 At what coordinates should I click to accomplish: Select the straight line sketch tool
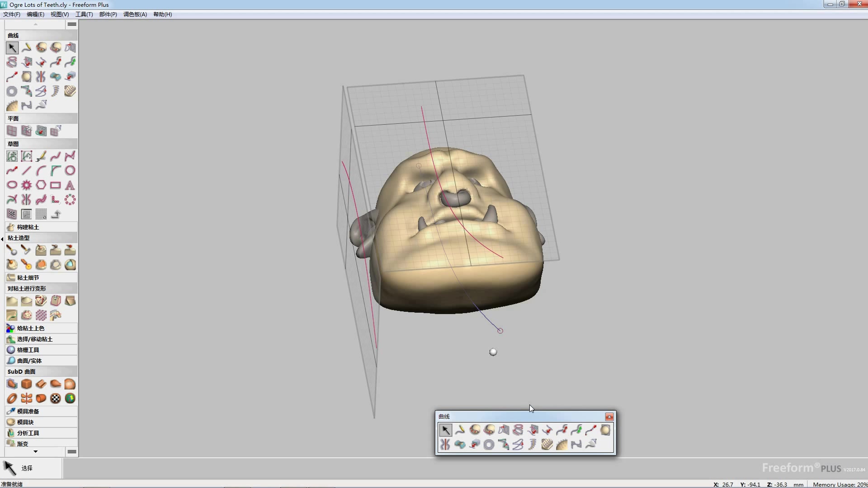click(x=27, y=170)
